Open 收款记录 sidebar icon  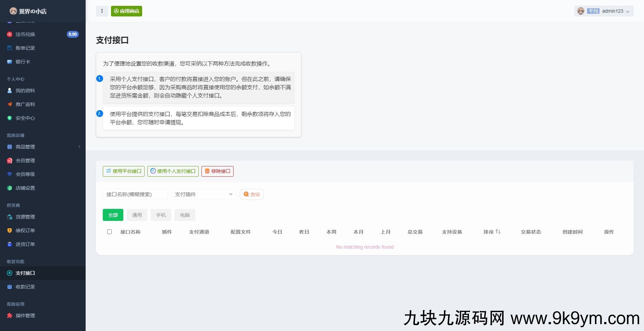tap(10, 287)
